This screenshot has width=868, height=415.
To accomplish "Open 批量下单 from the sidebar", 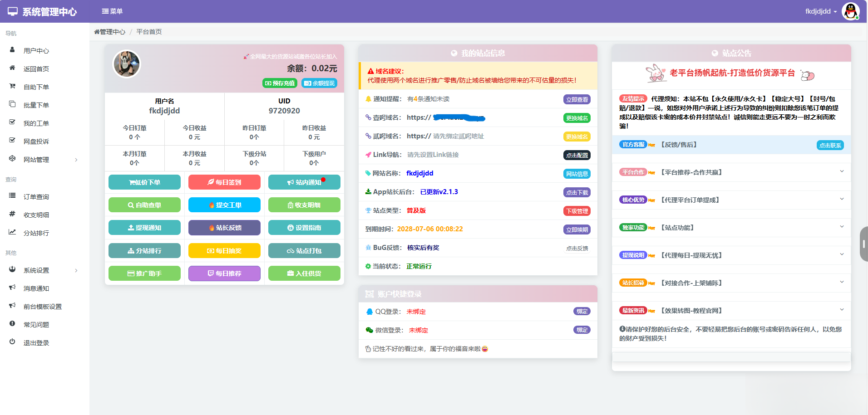I will [36, 105].
